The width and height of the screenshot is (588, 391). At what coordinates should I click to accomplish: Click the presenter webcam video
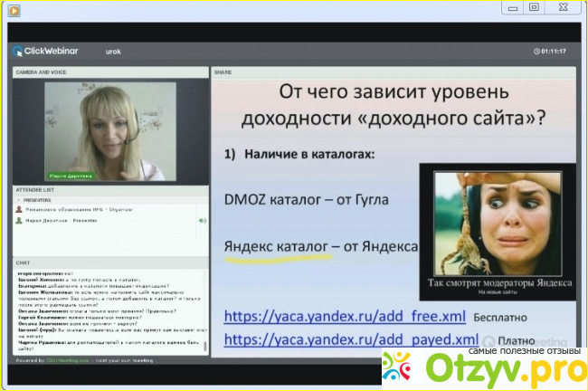click(x=107, y=131)
